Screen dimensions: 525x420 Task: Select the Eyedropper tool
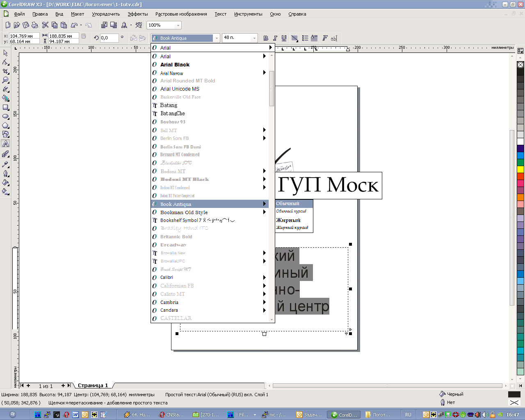(5, 164)
